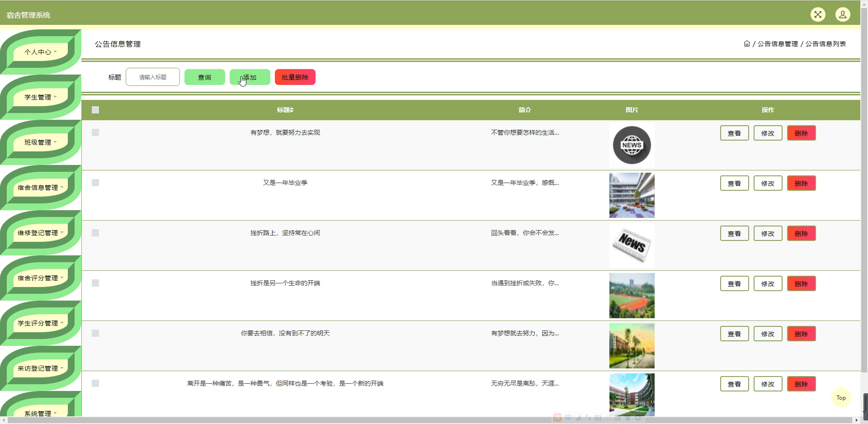Click 公告信息列表 breadcrumb text
This screenshot has width=868, height=424.
[826, 44]
